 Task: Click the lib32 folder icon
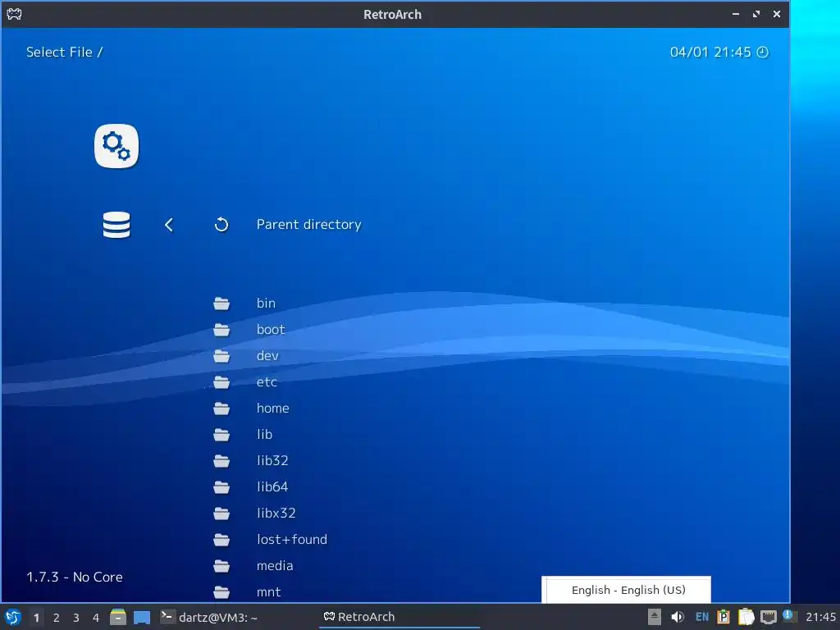[x=221, y=461]
